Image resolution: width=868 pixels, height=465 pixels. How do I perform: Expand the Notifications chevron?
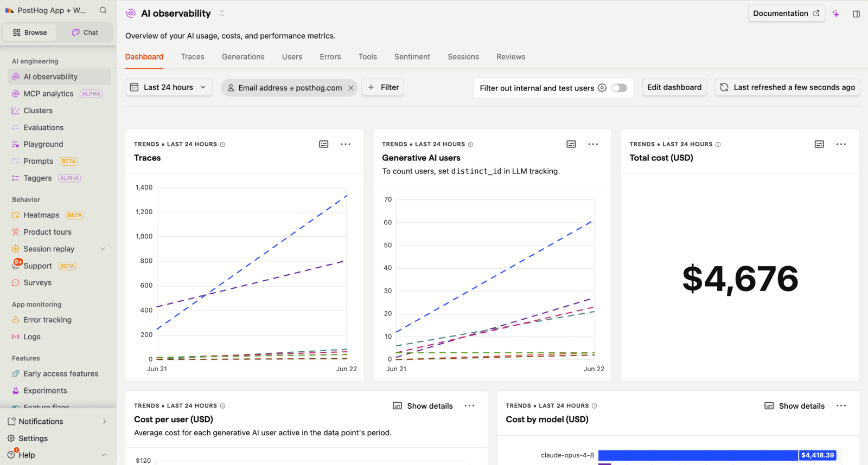point(105,421)
